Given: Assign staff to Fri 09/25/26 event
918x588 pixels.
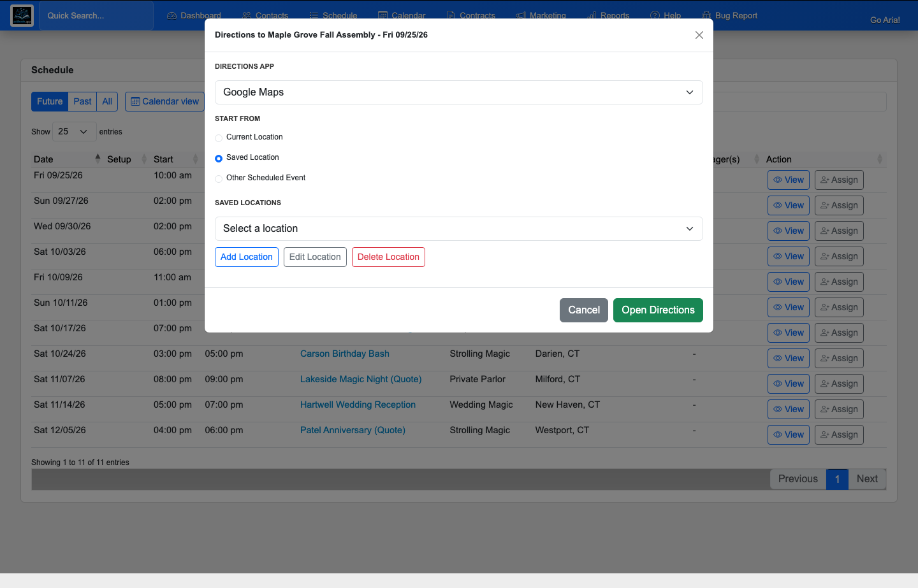Looking at the screenshot, I should tap(839, 180).
